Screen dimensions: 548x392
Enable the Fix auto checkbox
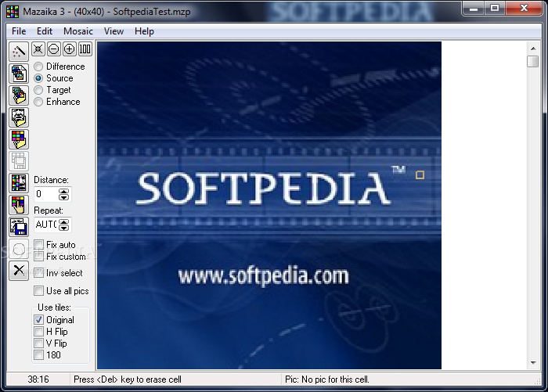click(x=39, y=245)
